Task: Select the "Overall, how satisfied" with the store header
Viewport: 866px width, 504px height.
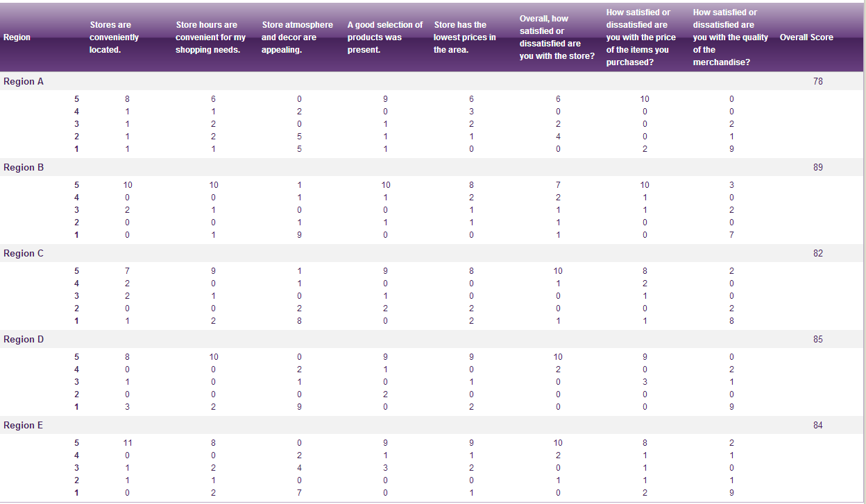Action: (557, 37)
